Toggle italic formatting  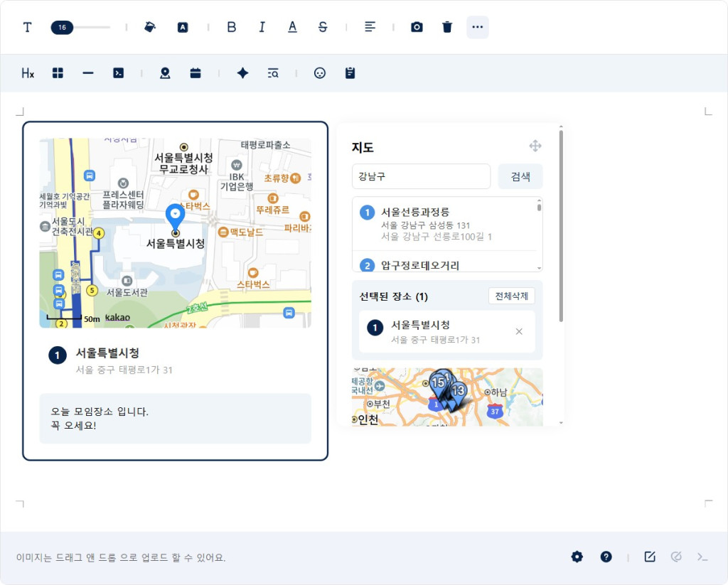coord(262,27)
